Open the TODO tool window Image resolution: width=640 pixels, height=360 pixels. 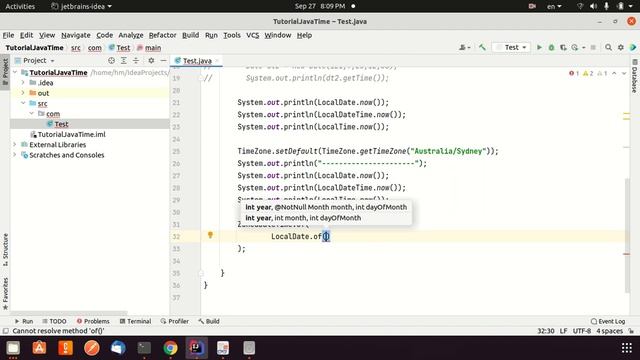click(x=54, y=321)
